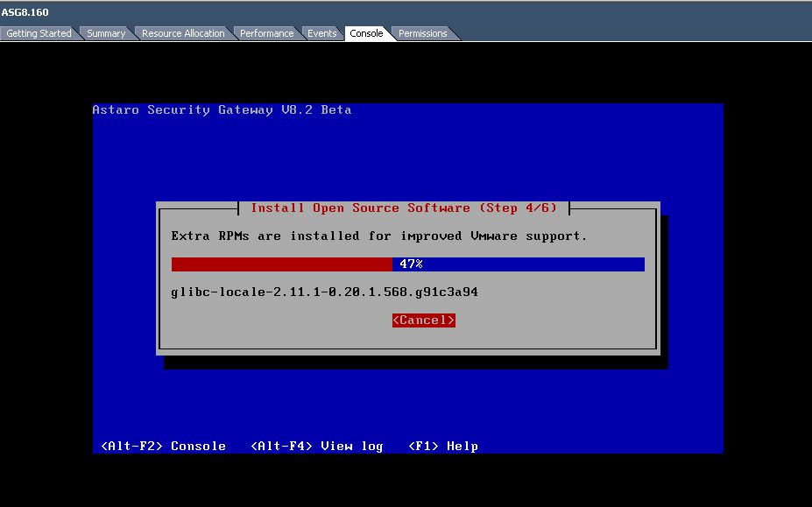812x507 pixels.
Task: Cancel the installation with the Cancel button
Action: (x=424, y=320)
